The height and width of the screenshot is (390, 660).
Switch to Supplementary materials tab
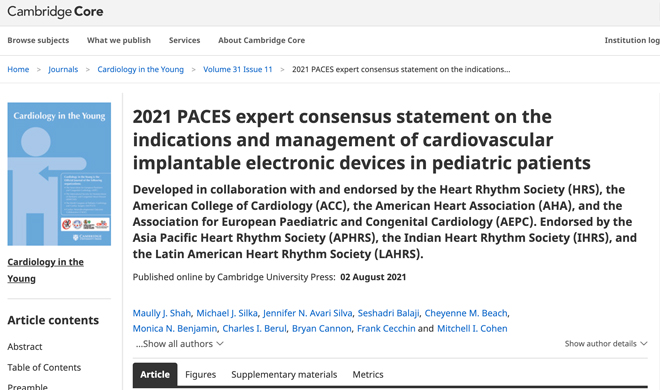click(x=284, y=374)
